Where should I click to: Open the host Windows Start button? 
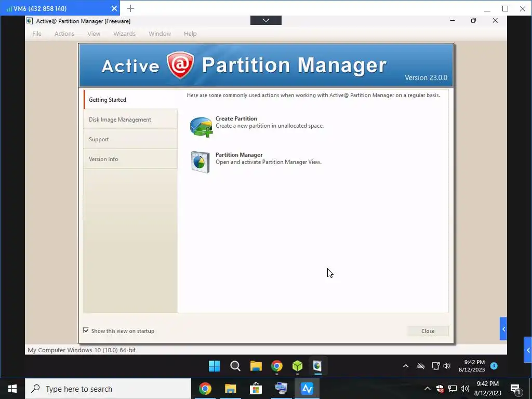coord(12,389)
